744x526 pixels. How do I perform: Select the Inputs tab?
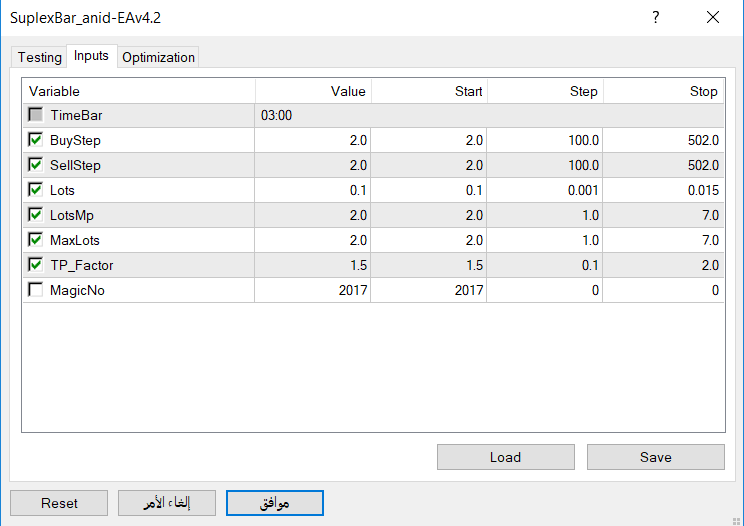(91, 56)
